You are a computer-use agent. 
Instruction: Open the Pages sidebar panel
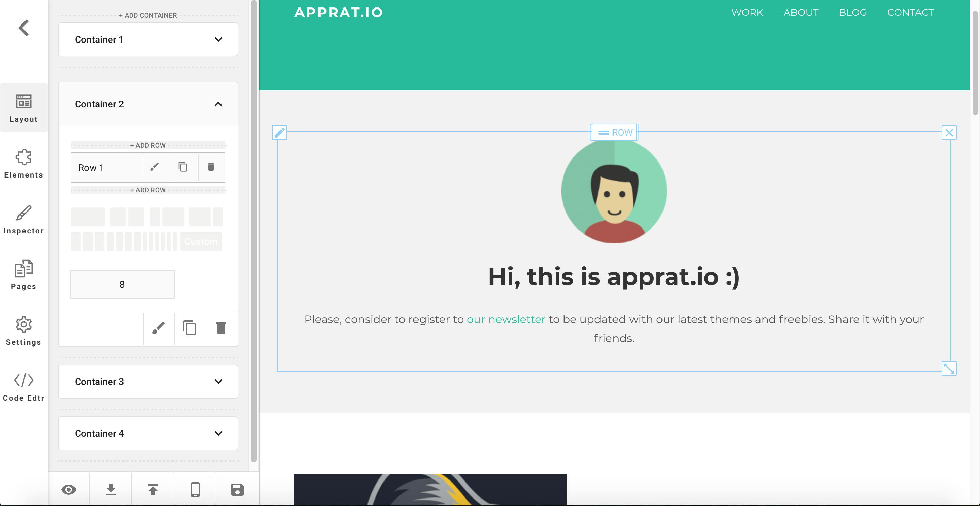click(x=23, y=275)
